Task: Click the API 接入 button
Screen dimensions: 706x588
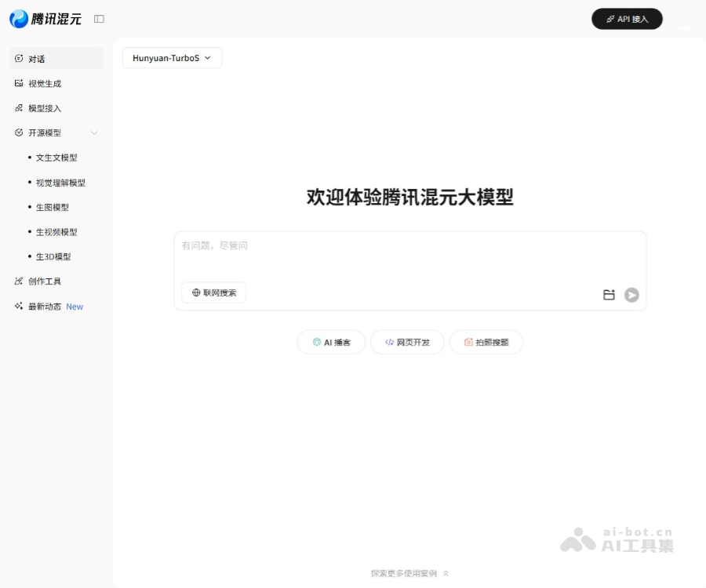Action: coord(627,19)
